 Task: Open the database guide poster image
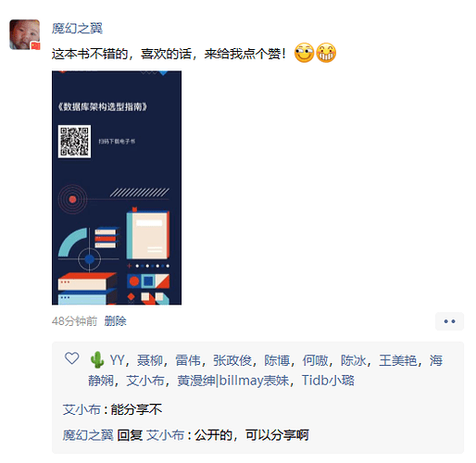[117, 188]
